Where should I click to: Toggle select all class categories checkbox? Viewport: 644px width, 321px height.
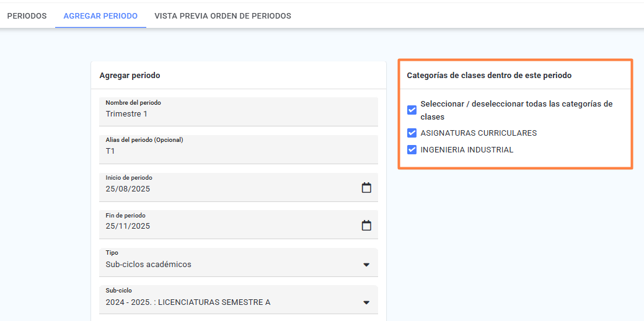pyautogui.click(x=412, y=110)
